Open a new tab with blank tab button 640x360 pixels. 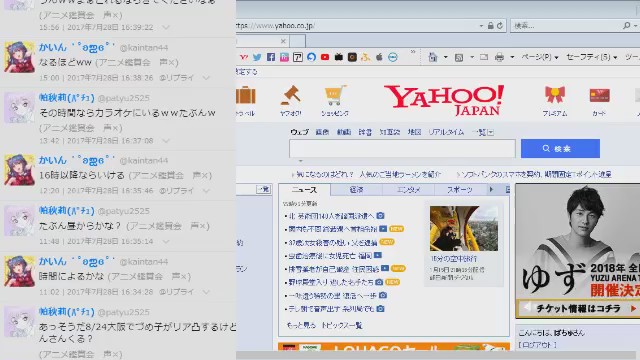298,41
